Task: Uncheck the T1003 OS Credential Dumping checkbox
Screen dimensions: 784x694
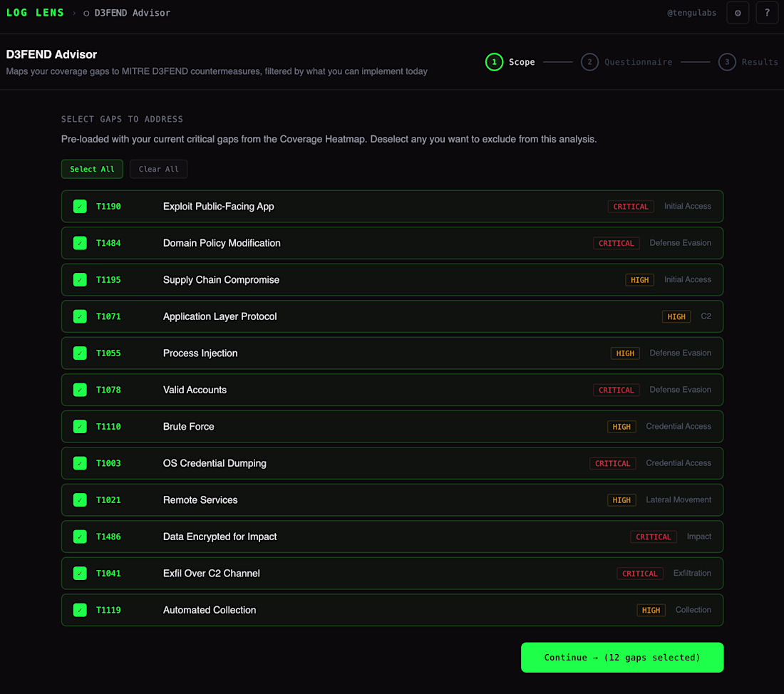Action: [x=80, y=464]
